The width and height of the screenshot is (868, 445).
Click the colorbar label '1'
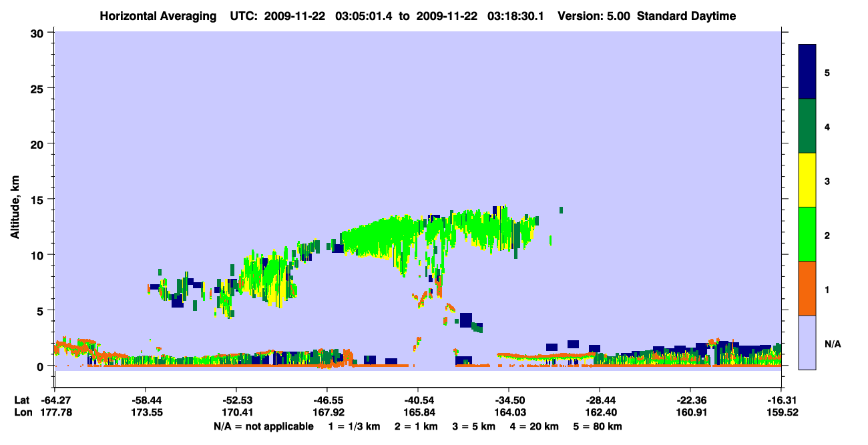click(x=827, y=290)
